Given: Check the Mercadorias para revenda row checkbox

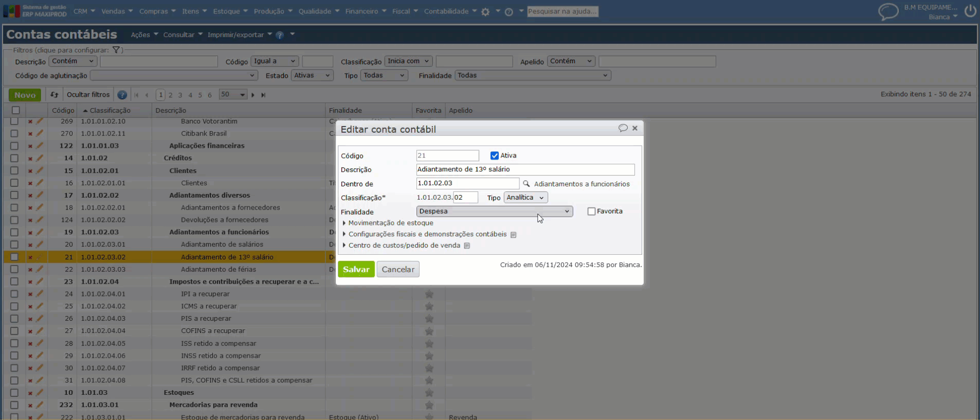Looking at the screenshot, I should (14, 405).
